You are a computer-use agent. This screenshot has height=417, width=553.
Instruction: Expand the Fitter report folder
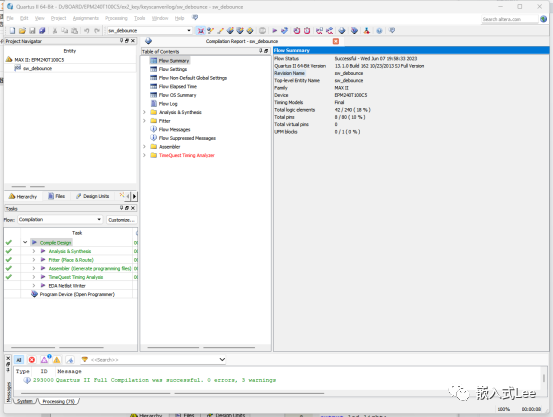point(144,121)
